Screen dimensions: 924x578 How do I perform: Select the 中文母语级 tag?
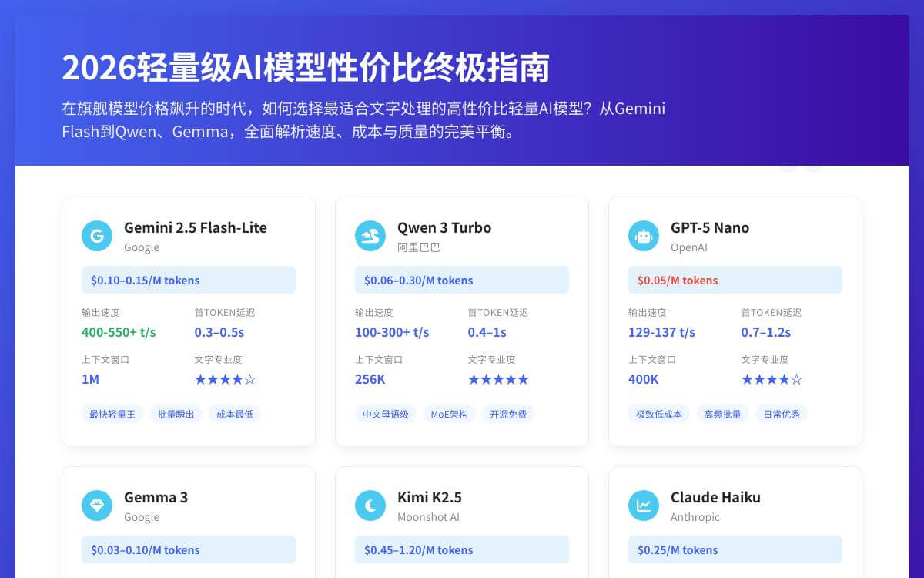point(385,414)
